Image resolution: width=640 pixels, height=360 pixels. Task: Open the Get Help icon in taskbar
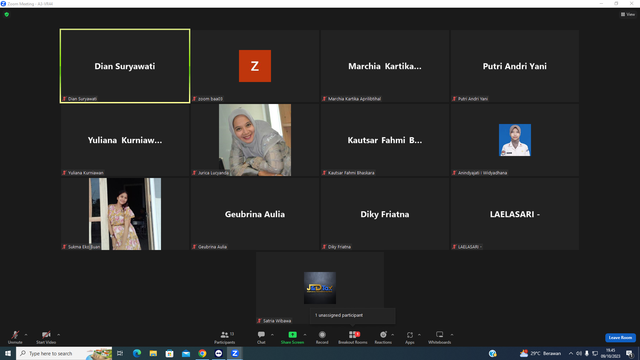493,353
